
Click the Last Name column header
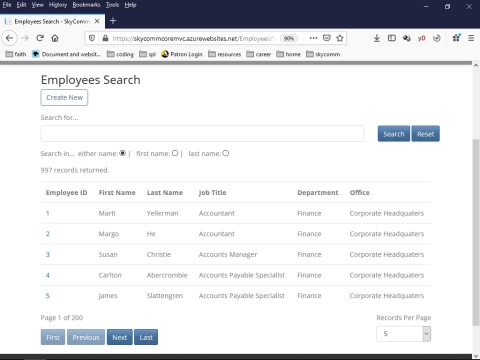(x=165, y=193)
